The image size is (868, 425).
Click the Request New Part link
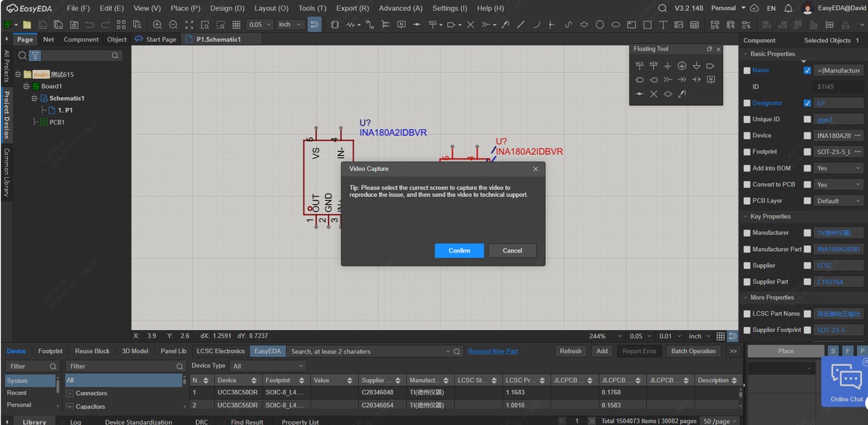click(493, 351)
